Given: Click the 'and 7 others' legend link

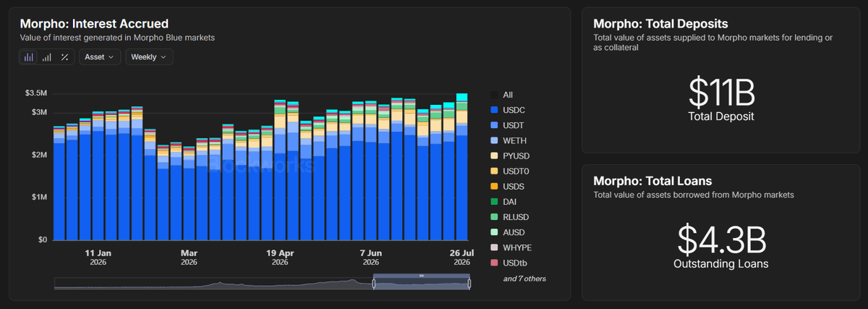Looking at the screenshot, I should tap(524, 279).
